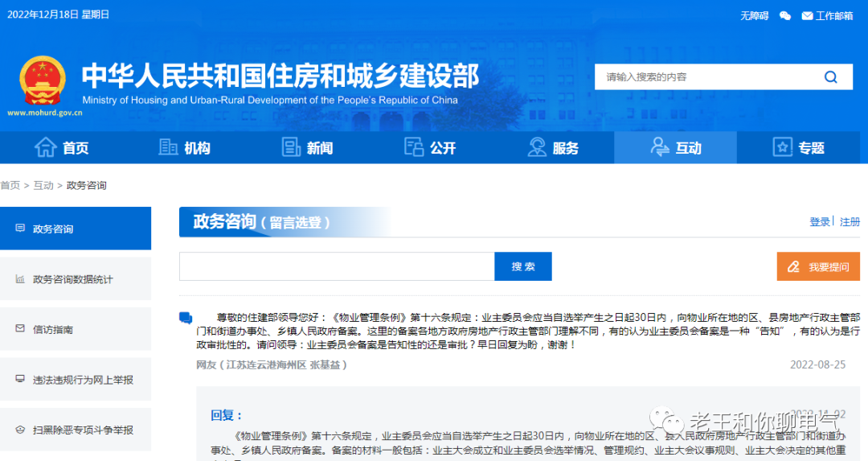Click the national emblem logo

43,81
